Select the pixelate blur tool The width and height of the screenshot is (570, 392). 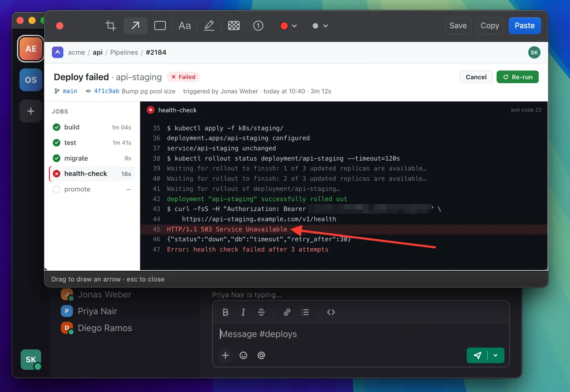coord(234,26)
